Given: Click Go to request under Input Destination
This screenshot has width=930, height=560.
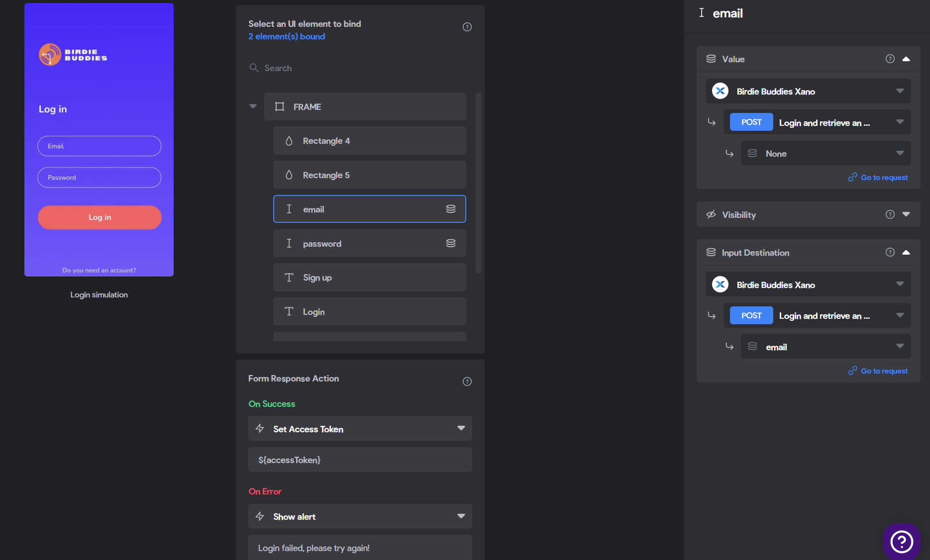Looking at the screenshot, I should (x=878, y=371).
